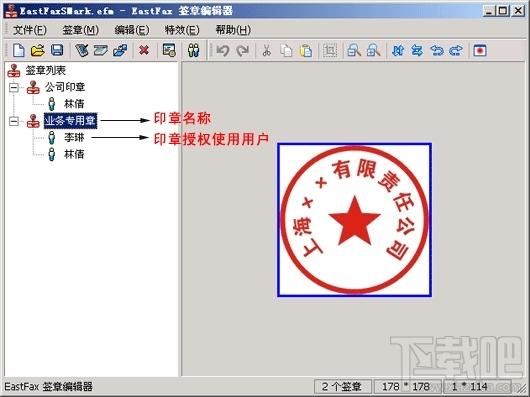Click the flat sheet toolbar icon
This screenshot has width=530, height=397.
click(x=101, y=51)
